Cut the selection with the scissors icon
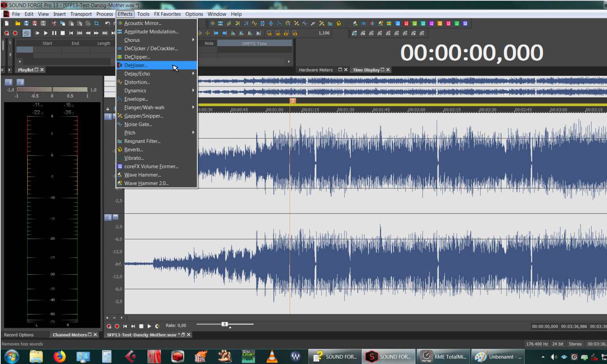The height and width of the screenshot is (364, 607). click(x=54, y=24)
